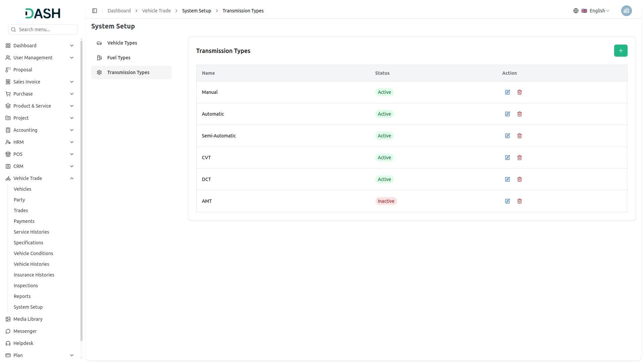
Task: Click the Vehicle Trade breadcrumb link
Action: click(x=156, y=11)
